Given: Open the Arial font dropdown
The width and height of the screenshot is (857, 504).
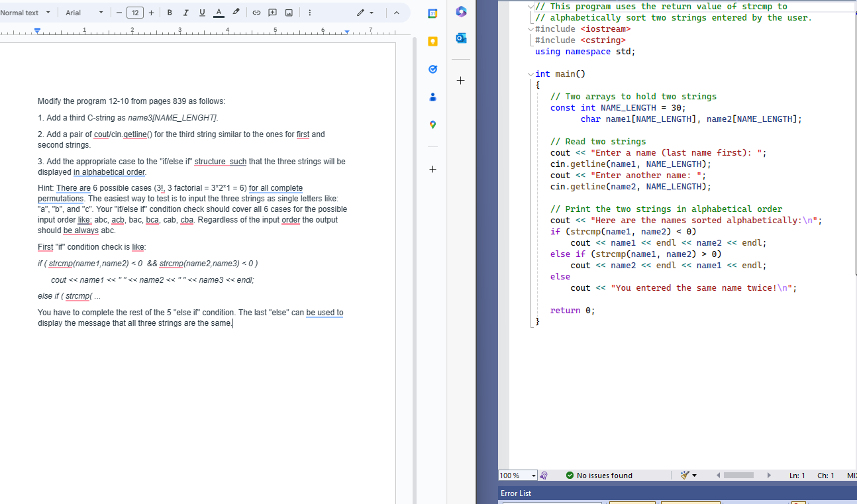Looking at the screenshot, I should coord(85,13).
